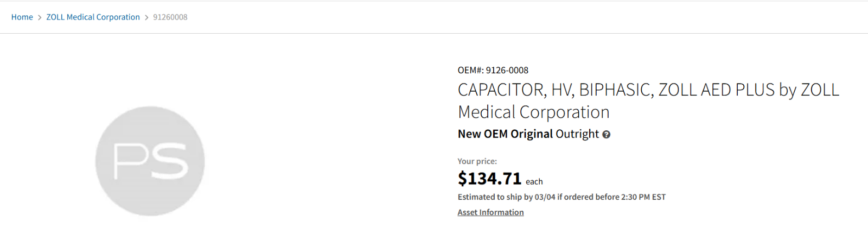868x227 pixels.
Task: Click the $134.71 price
Action: click(489, 179)
